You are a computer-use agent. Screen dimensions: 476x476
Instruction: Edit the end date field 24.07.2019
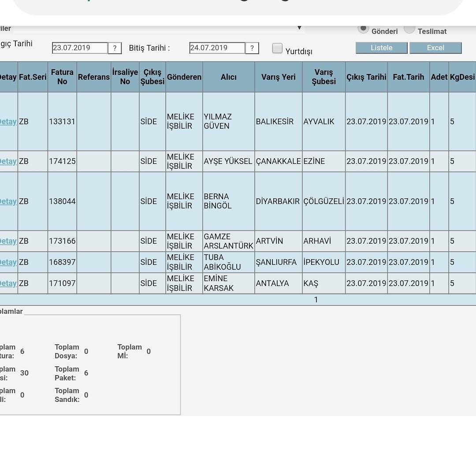click(x=217, y=48)
